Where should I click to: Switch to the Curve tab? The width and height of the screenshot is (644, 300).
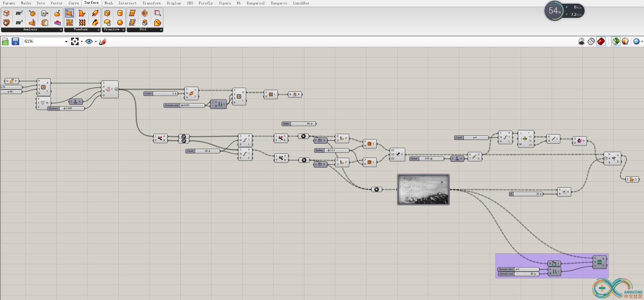coord(74,3)
